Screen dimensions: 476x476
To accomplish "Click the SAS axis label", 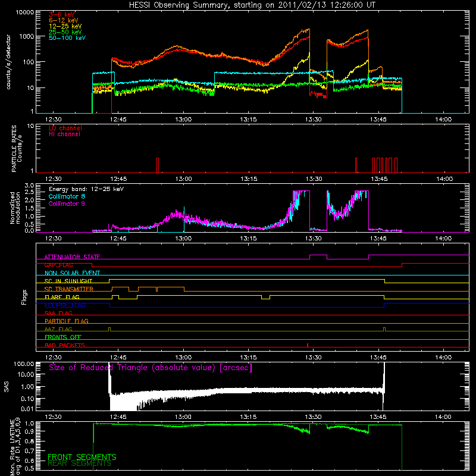I will (7, 387).
